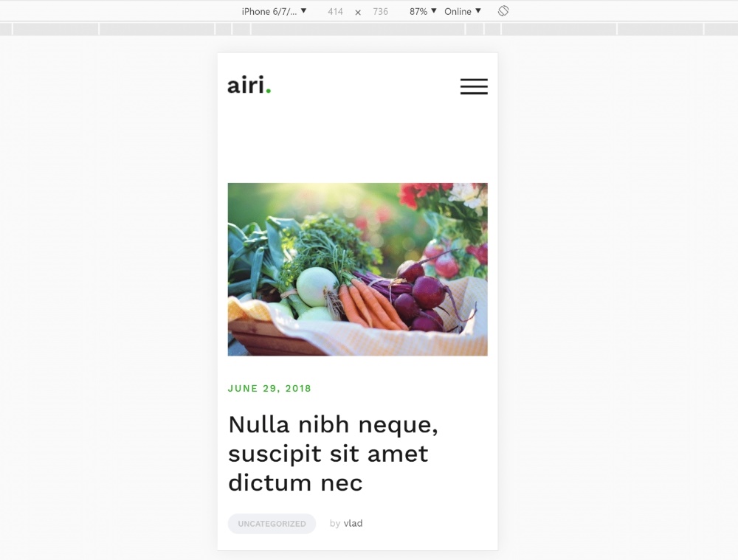This screenshot has width=738, height=560.
Task: Open the hamburger navigation menu
Action: pos(474,86)
